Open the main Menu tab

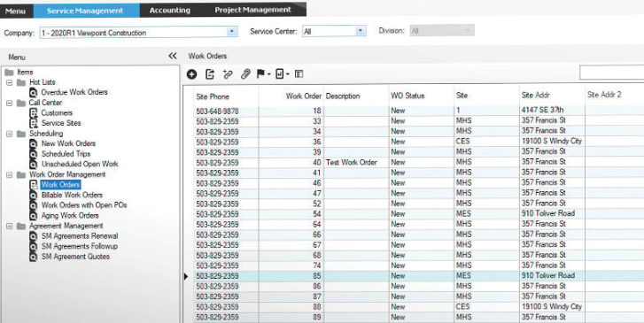[16, 11]
